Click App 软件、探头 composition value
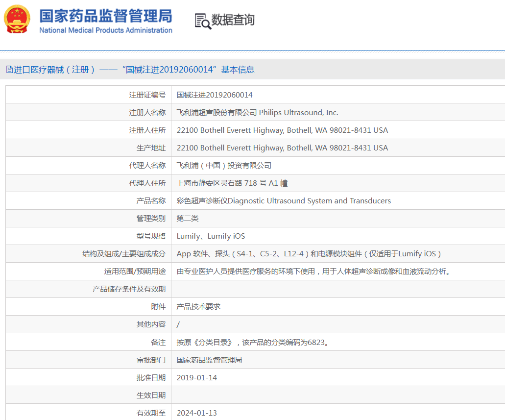Viewport: 505px width, 420px height. pos(309,254)
